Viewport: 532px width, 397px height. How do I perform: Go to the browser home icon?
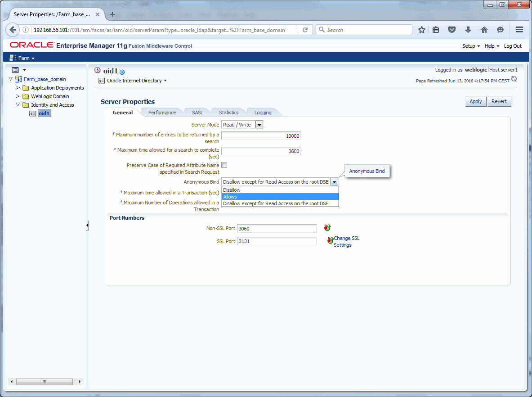pyautogui.click(x=484, y=30)
